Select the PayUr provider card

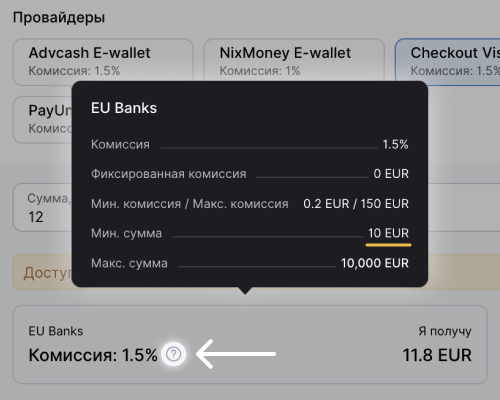tap(42, 119)
